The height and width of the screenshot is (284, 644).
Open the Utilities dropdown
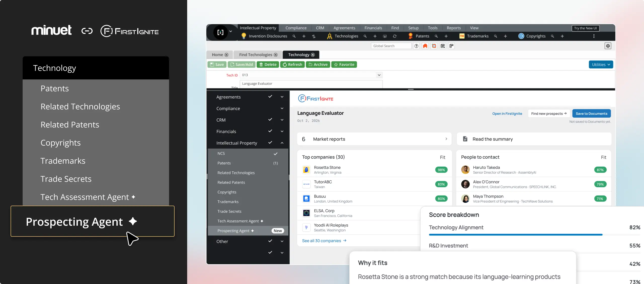pos(601,65)
